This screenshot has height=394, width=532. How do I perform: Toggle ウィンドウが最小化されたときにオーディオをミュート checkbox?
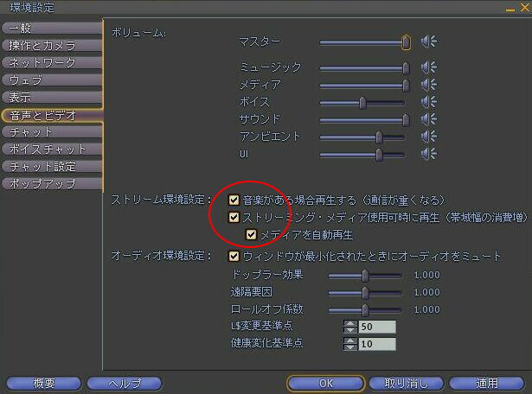[x=234, y=256]
